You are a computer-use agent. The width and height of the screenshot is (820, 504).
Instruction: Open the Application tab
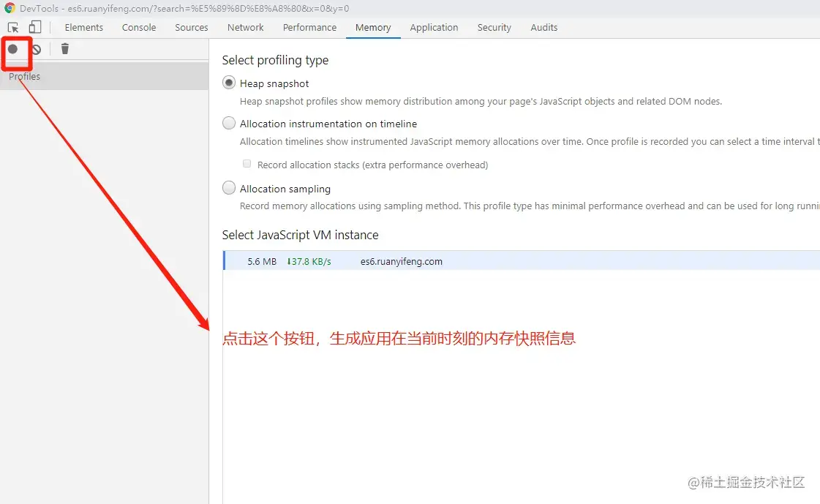434,28
